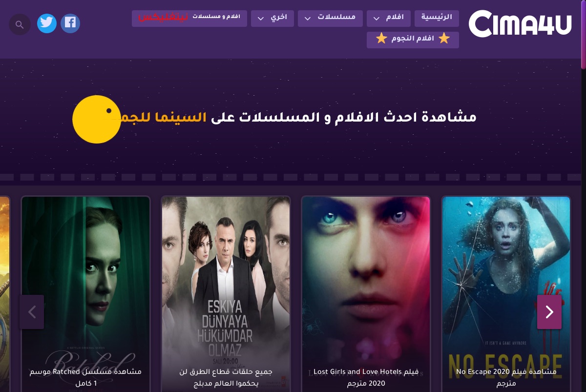
Task: Advance the carousel with the next arrow
Action: coord(549,312)
